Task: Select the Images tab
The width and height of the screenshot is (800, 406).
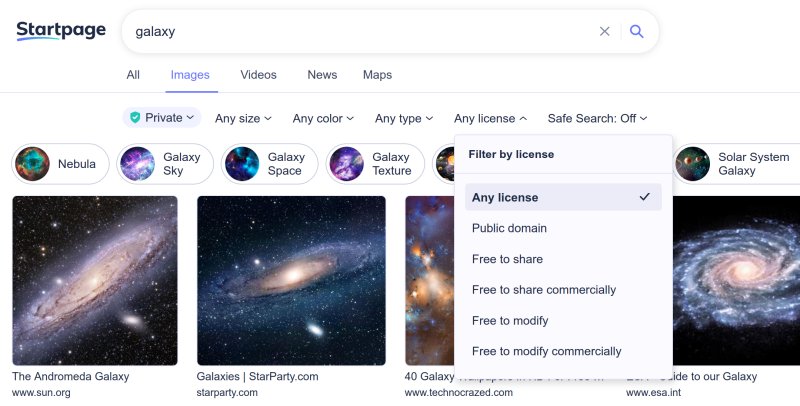Action: tap(190, 75)
